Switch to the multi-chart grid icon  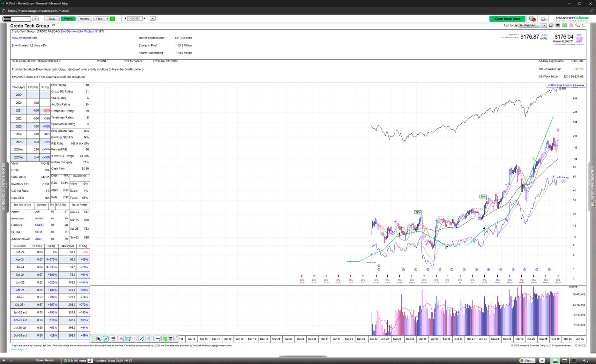[558, 25]
